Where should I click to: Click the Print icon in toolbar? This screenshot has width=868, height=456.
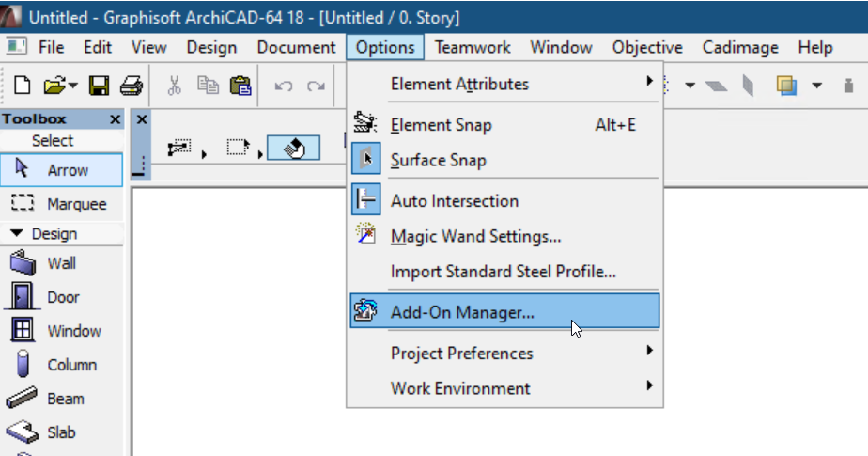[131, 86]
